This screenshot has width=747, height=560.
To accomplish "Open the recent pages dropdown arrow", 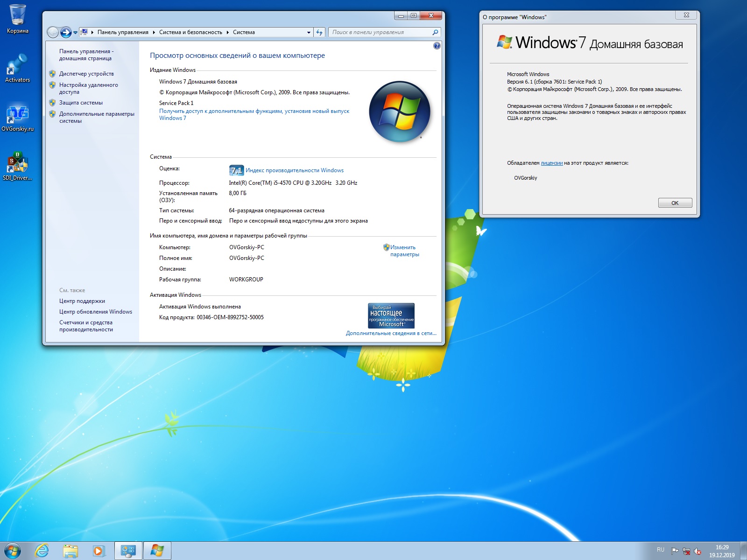I will (x=75, y=33).
